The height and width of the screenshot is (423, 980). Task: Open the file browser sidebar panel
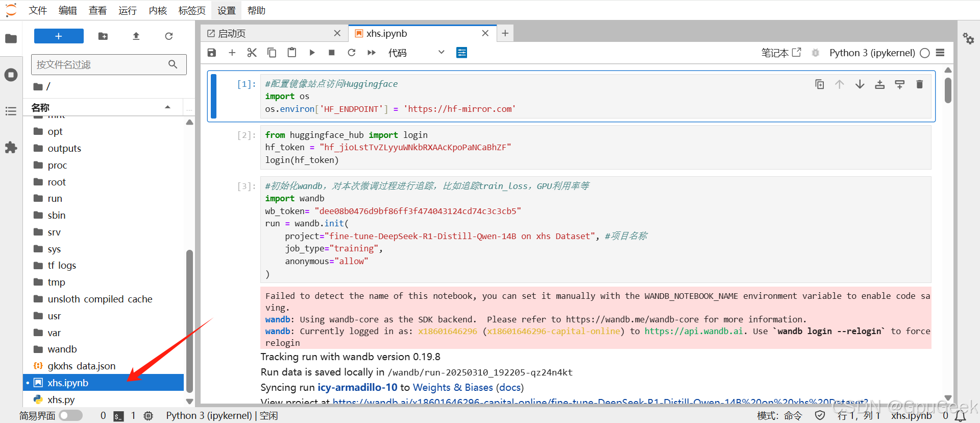pyautogui.click(x=11, y=38)
